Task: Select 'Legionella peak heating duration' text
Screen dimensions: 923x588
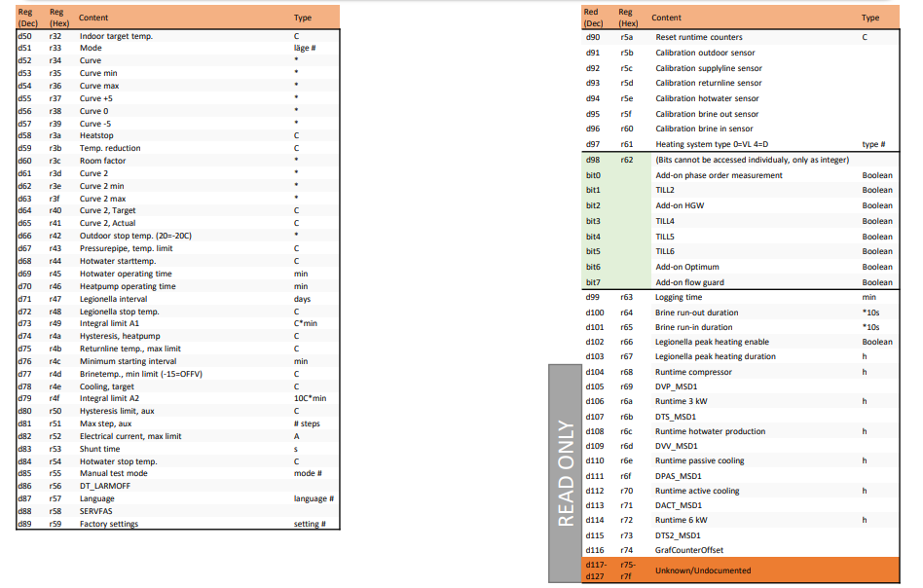Action: click(x=716, y=356)
